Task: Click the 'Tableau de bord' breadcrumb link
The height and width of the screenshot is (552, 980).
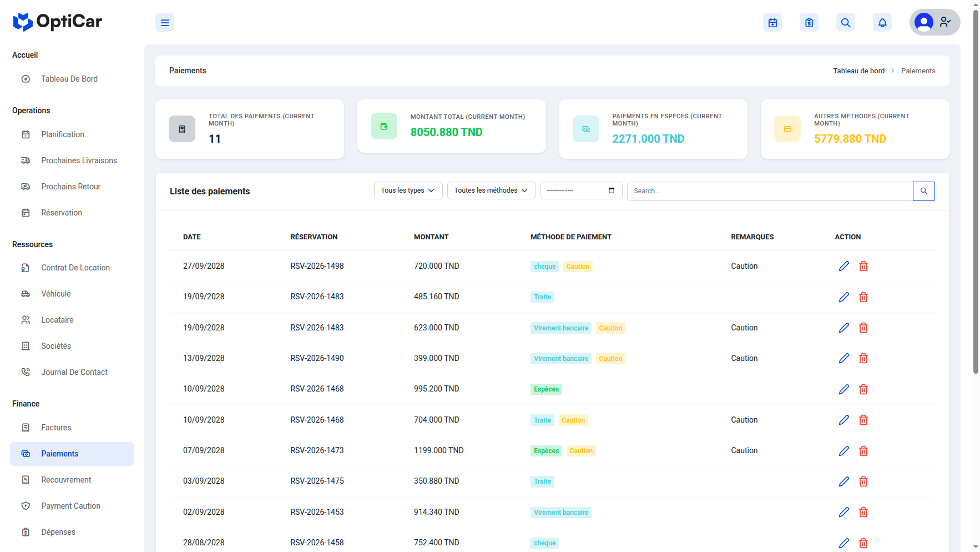Action: pyautogui.click(x=858, y=71)
